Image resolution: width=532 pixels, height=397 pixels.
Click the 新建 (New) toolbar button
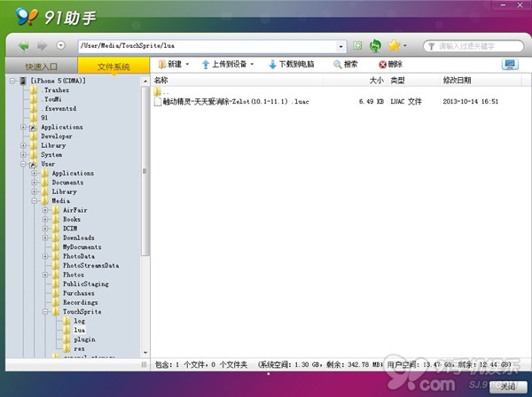coord(174,65)
